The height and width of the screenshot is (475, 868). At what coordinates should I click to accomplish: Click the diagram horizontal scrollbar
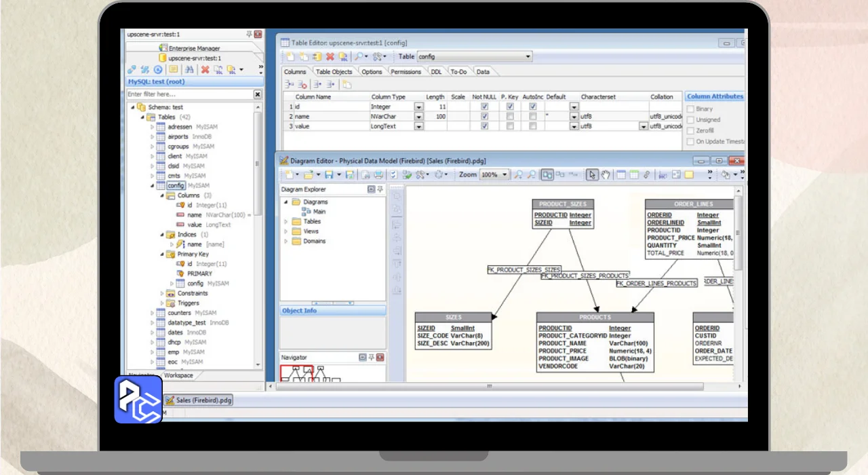pos(488,386)
